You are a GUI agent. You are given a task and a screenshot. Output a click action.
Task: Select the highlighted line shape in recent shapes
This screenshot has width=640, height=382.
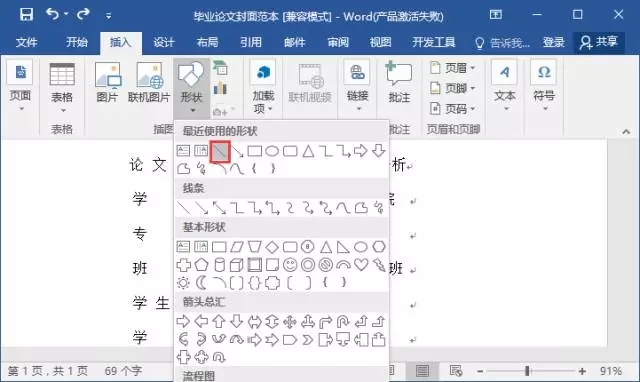click(220, 151)
